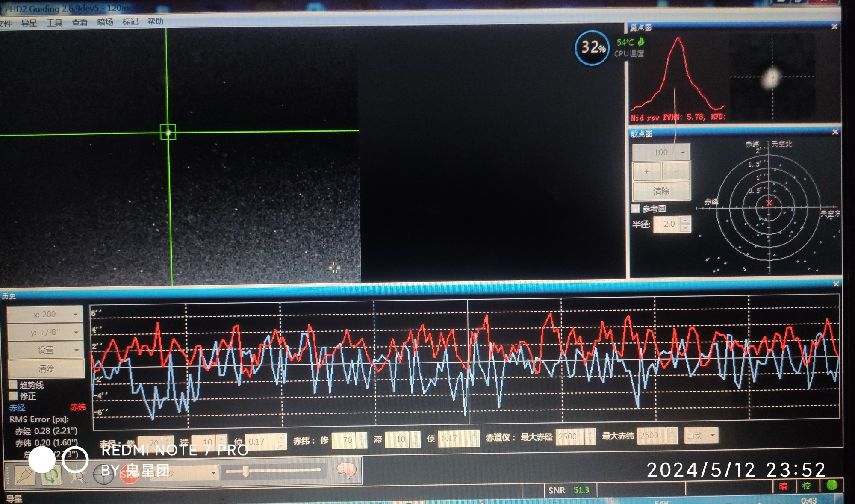Enable the 参考圆 reference circle checkbox
This screenshot has width=855, height=504.
(x=636, y=209)
